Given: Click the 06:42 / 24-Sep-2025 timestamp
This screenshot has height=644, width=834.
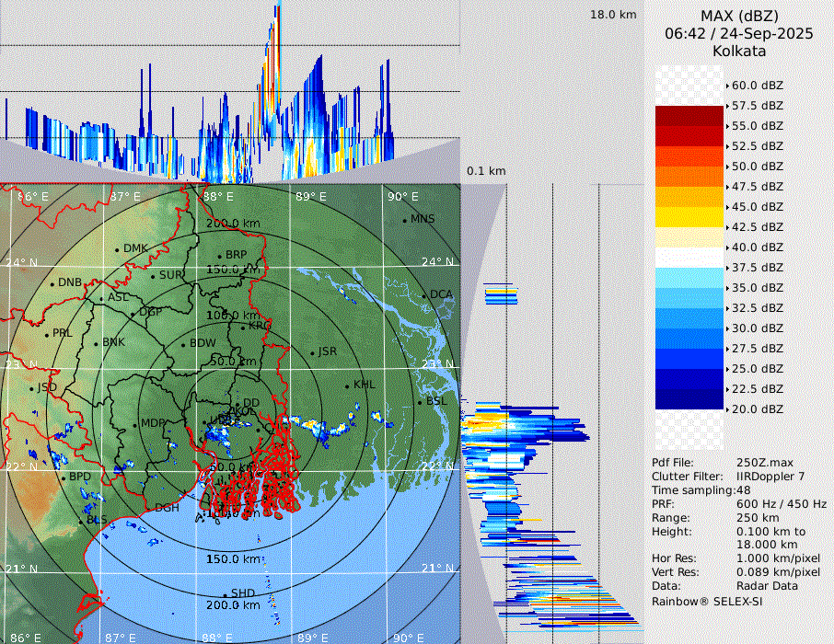Looking at the screenshot, I should [x=739, y=34].
